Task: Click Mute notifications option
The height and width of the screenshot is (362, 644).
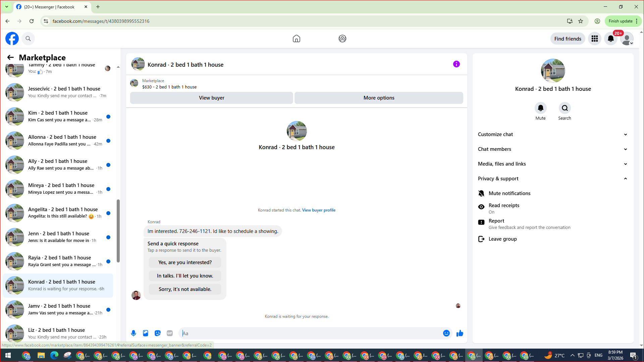Action: click(x=553, y=193)
